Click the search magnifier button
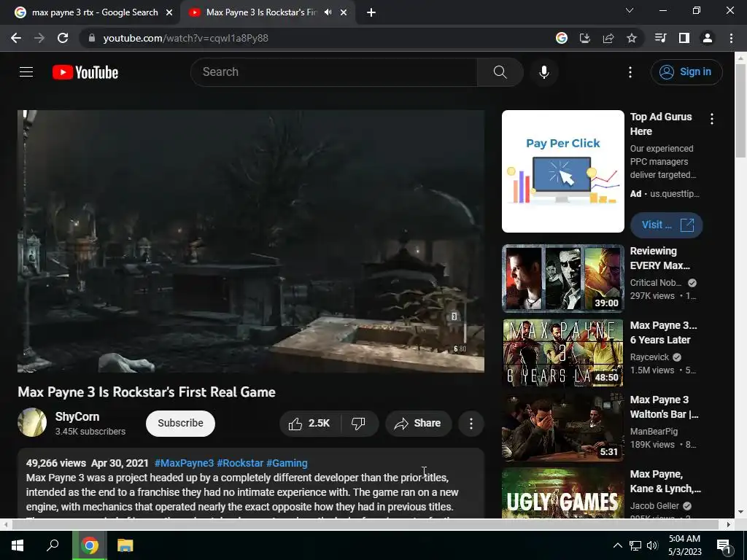747x560 pixels. pyautogui.click(x=500, y=72)
